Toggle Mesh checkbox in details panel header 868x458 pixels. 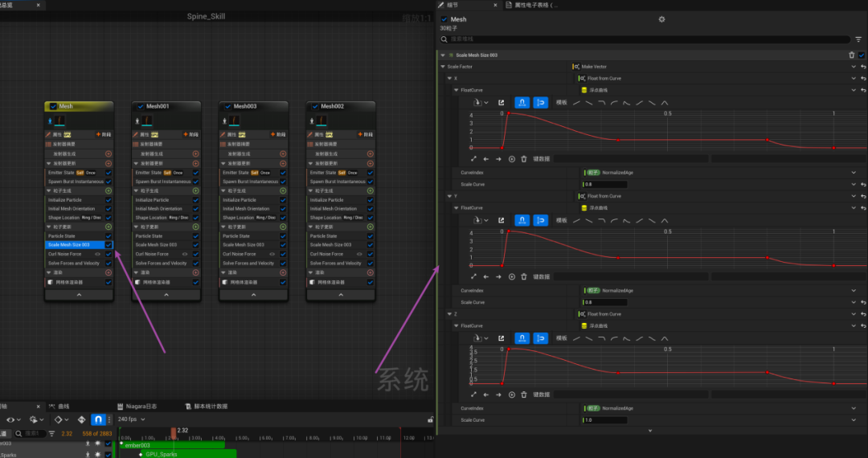tap(444, 19)
